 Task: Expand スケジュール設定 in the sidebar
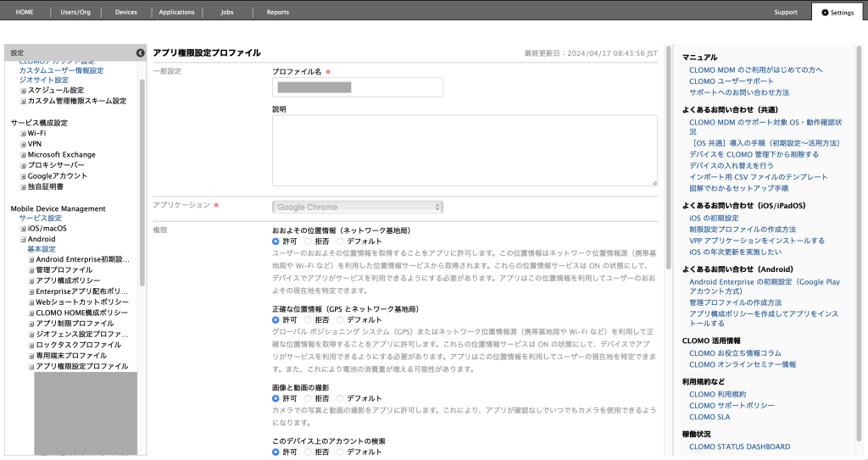[24, 91]
